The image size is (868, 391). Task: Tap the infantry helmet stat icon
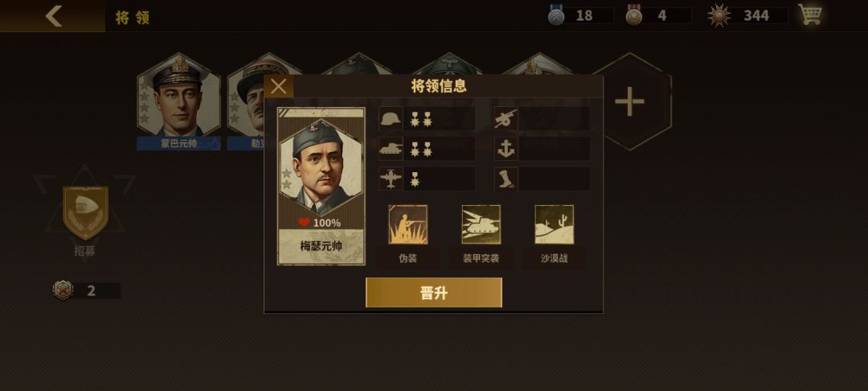(x=391, y=118)
